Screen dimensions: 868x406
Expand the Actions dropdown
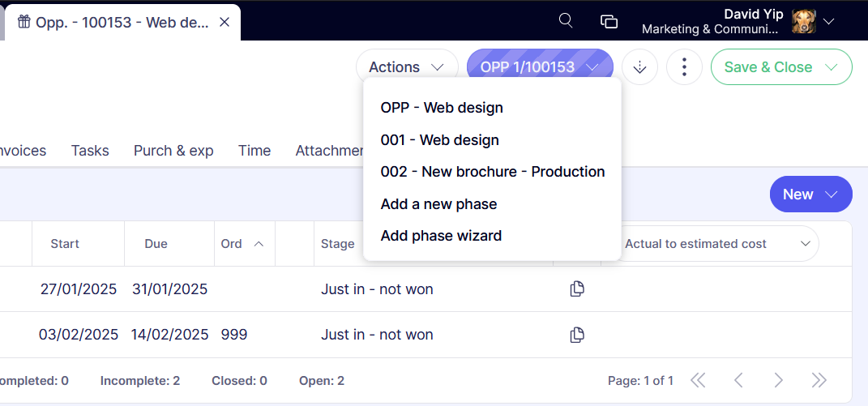pyautogui.click(x=407, y=67)
